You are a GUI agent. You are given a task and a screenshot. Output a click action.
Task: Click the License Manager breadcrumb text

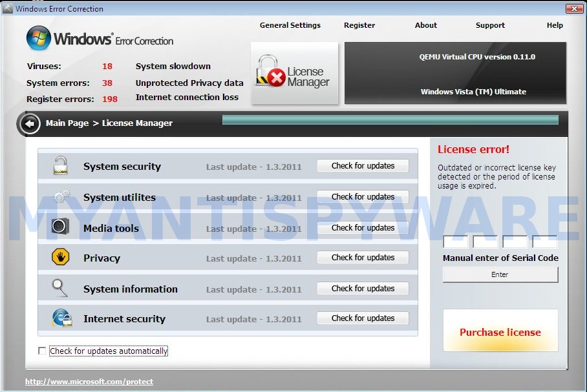[138, 123]
